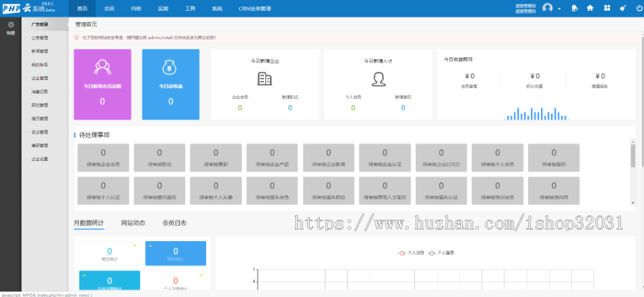Toggle the 个人登录 series in chart legend
This screenshot has width=644, height=297.
pos(441,253)
